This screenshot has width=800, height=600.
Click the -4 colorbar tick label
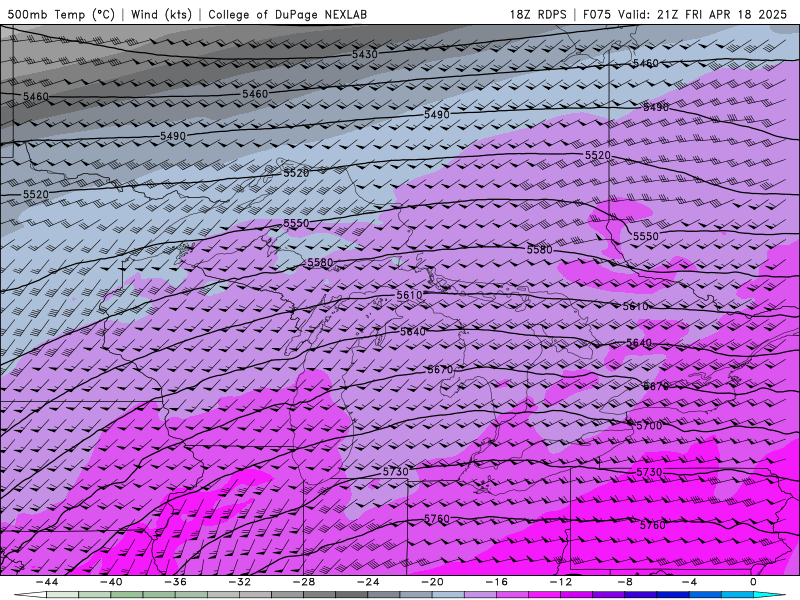690,582
